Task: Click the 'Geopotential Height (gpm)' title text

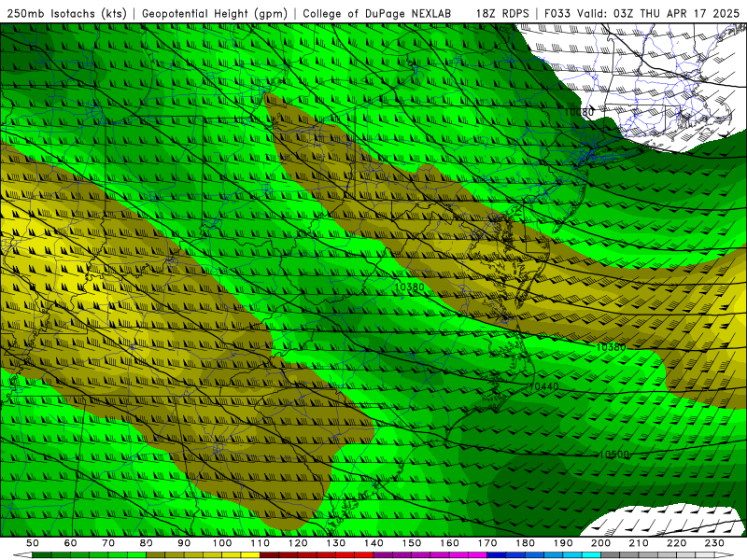Action: coord(215,13)
